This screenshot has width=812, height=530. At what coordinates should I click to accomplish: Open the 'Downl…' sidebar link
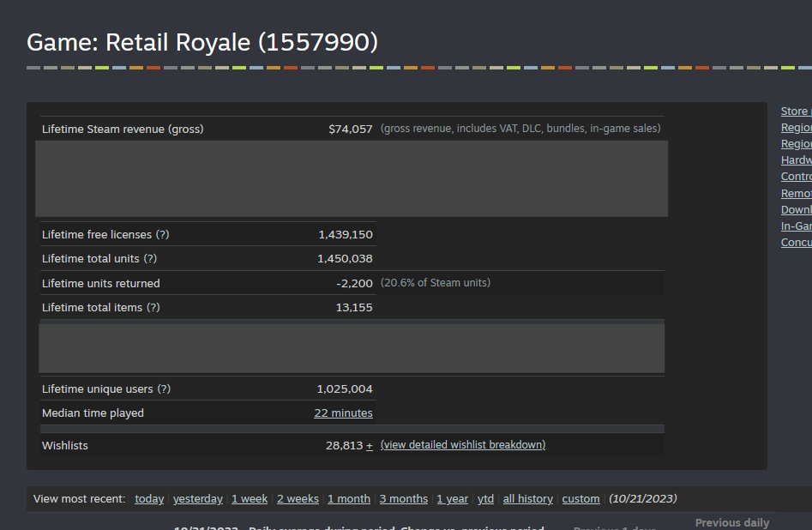[796, 209]
